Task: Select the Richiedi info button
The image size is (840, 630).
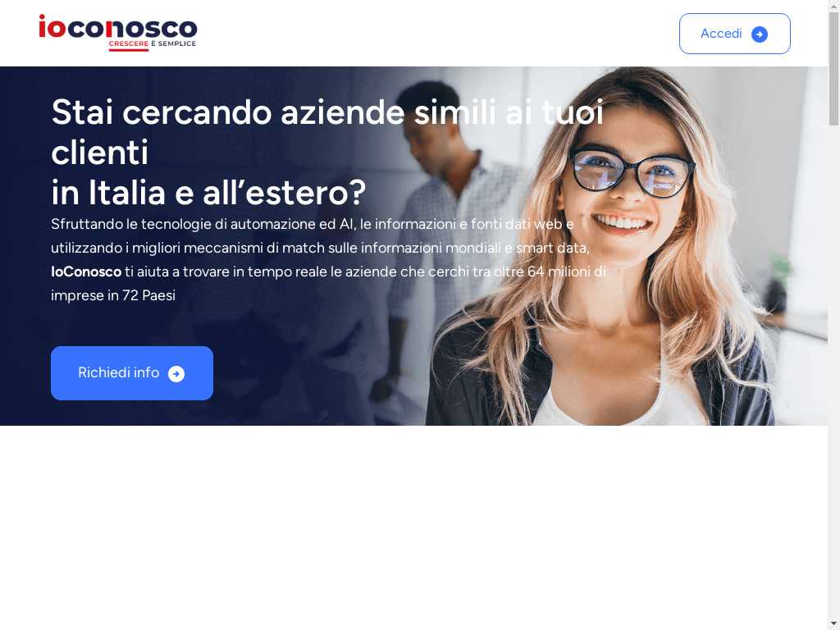Action: [132, 373]
